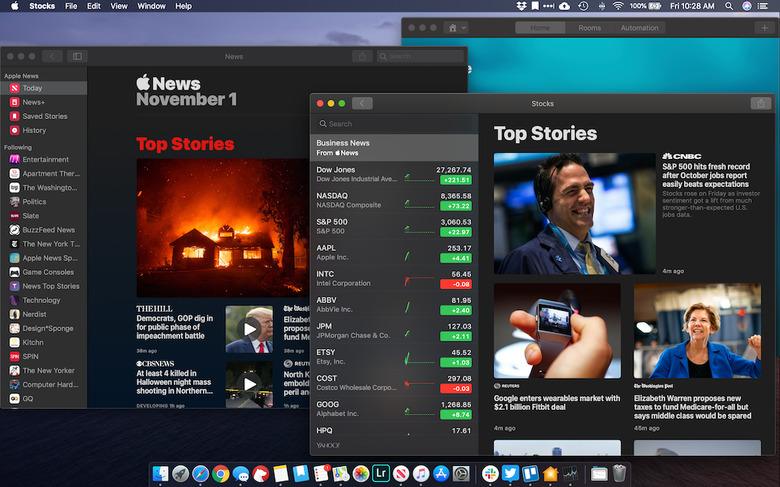
Task: Click the Wi-Fi icon in the menu bar
Action: point(618,6)
